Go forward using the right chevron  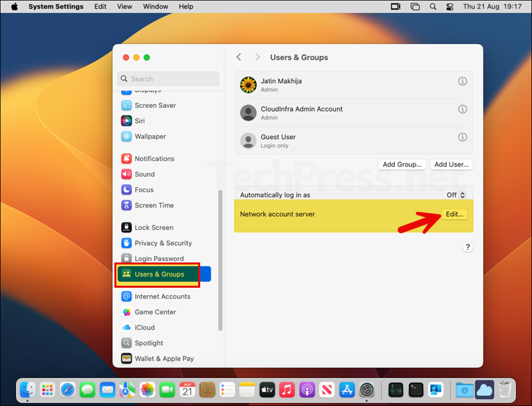tap(257, 57)
